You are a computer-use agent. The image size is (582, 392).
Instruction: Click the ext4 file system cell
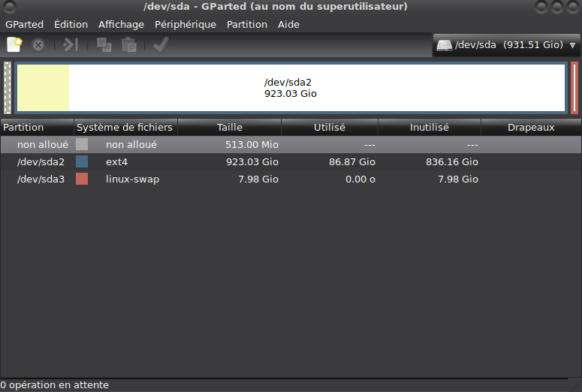(x=116, y=162)
